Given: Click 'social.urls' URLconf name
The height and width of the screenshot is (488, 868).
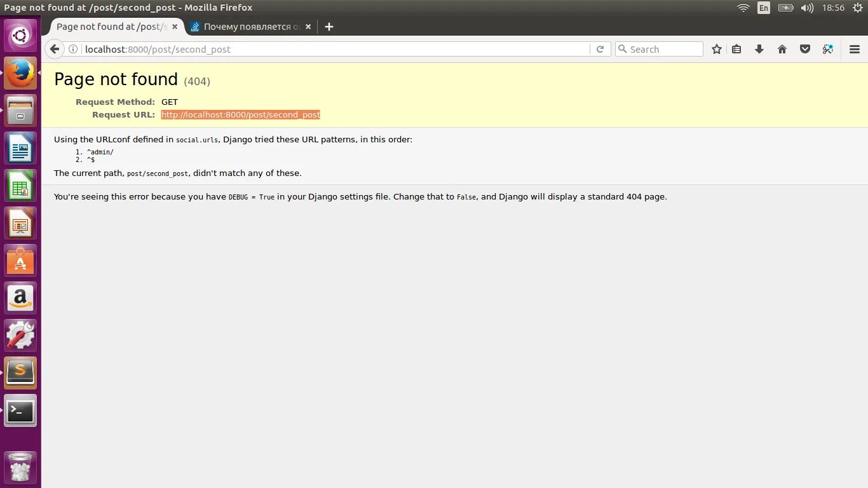Looking at the screenshot, I should tap(196, 140).
